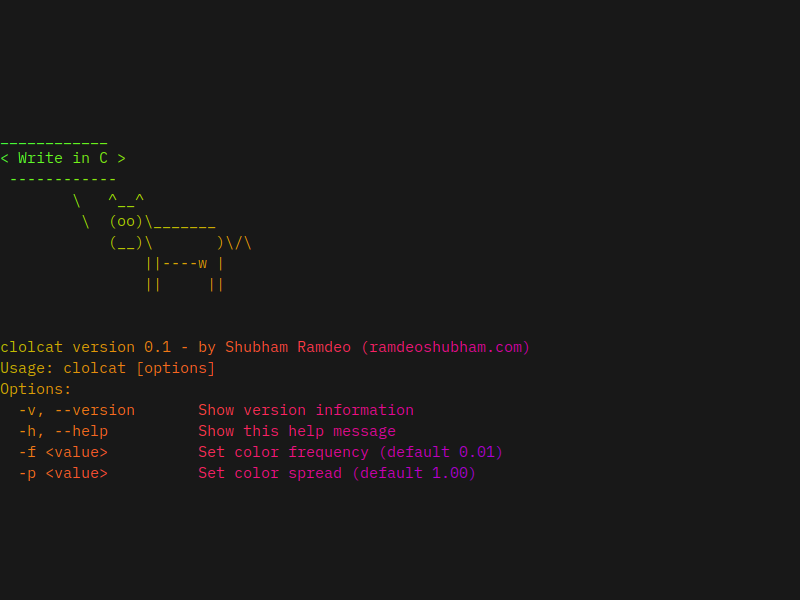This screenshot has width=800, height=600.
Task: Click the "-p <value>" option
Action: coord(63,473)
